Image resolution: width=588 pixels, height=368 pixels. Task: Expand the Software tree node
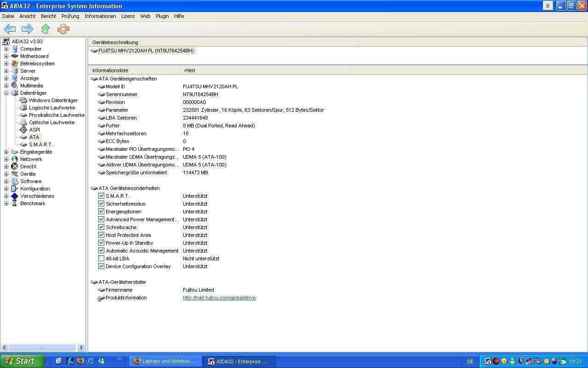click(x=6, y=181)
